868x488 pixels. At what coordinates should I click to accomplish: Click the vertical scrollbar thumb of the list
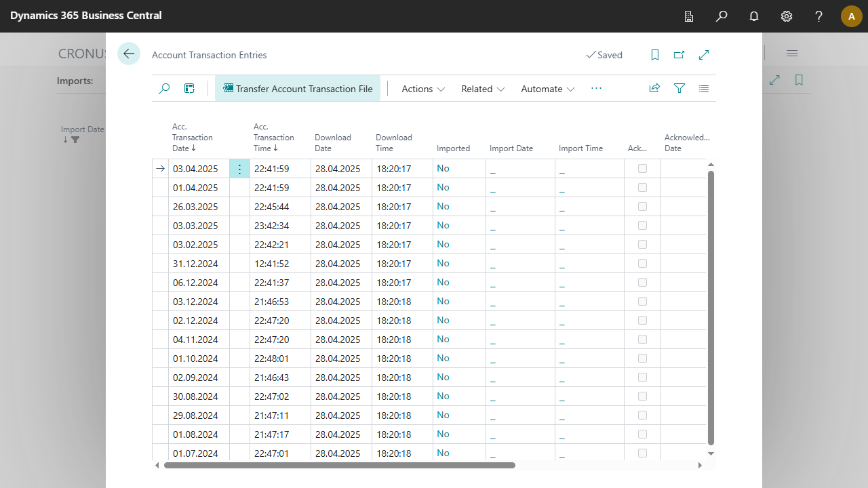711,308
